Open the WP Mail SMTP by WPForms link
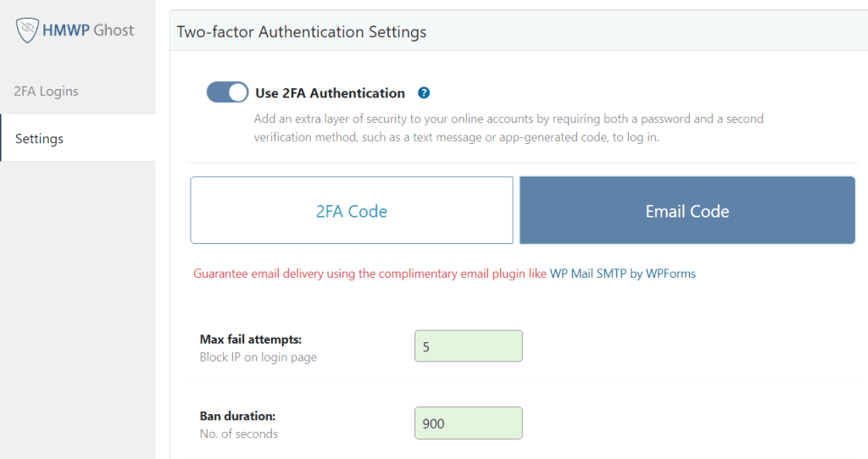Viewport: 868px width, 459px height. pyautogui.click(x=622, y=274)
